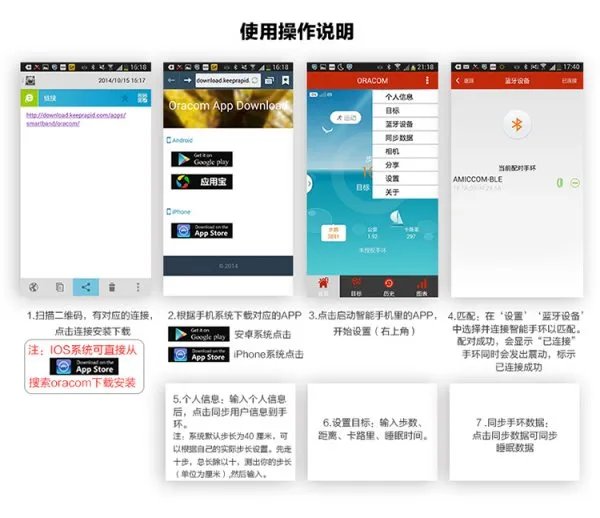Tap the globe browser icon in message toolbar
Screen dimensions: 600x518
point(34,287)
